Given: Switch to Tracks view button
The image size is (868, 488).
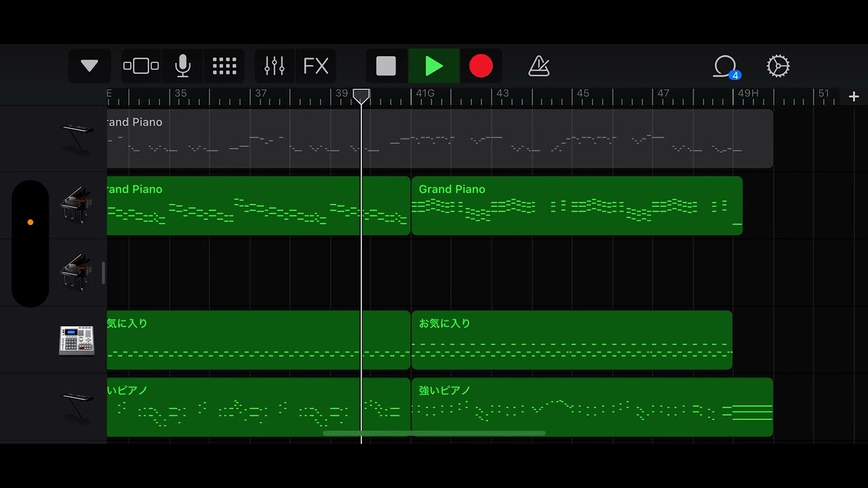Looking at the screenshot, I should (x=141, y=66).
